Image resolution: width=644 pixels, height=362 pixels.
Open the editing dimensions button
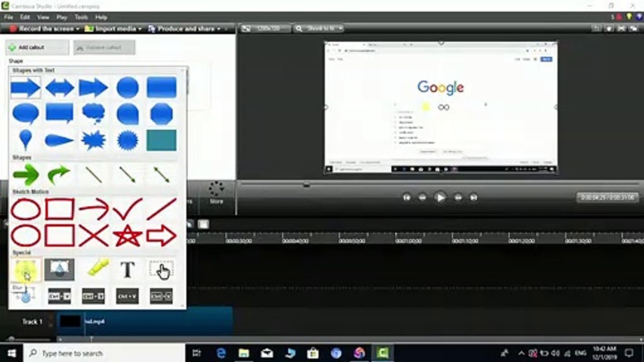click(265, 29)
